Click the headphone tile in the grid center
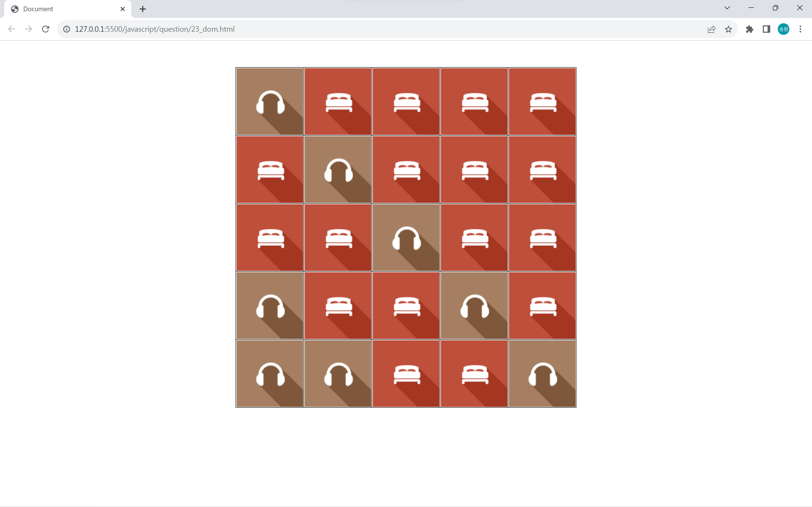This screenshot has width=812, height=507. coord(406,237)
